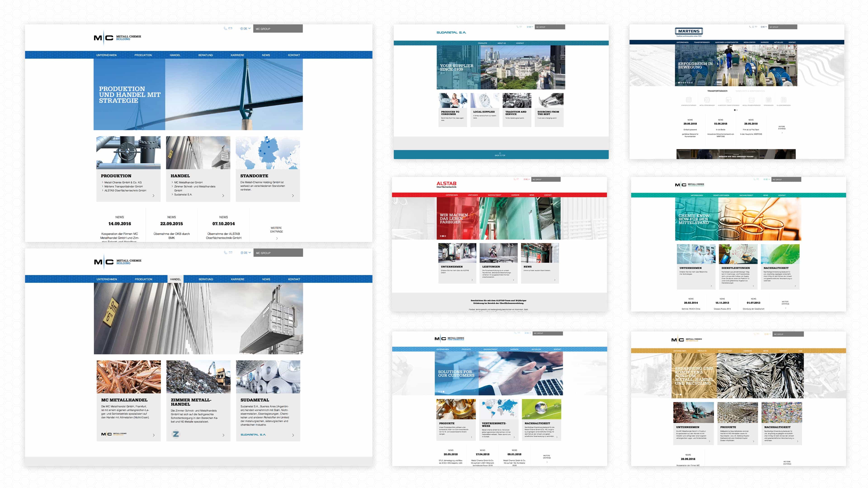Expand MC GROUP dropdown on bridge-banner Holding page
The width and height of the screenshot is (868, 488).
pyautogui.click(x=278, y=29)
